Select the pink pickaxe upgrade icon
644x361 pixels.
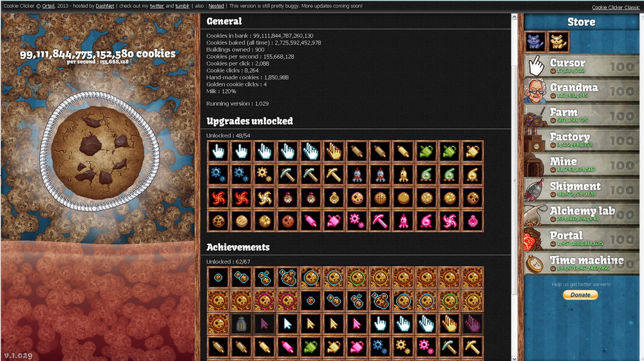(x=379, y=221)
